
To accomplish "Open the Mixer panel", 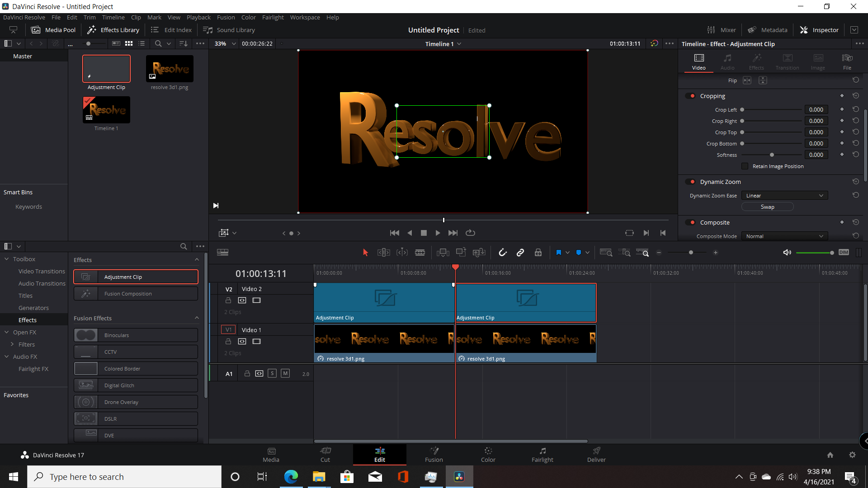I will (x=722, y=30).
